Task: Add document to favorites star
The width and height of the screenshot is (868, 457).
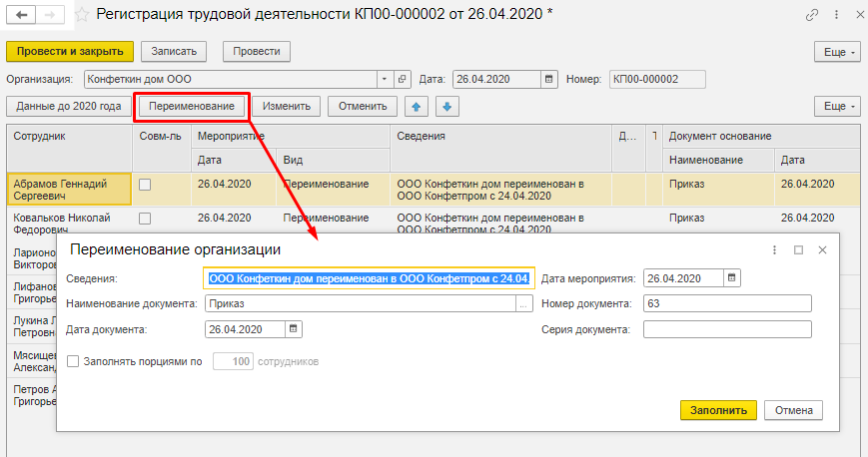Action: [x=82, y=15]
